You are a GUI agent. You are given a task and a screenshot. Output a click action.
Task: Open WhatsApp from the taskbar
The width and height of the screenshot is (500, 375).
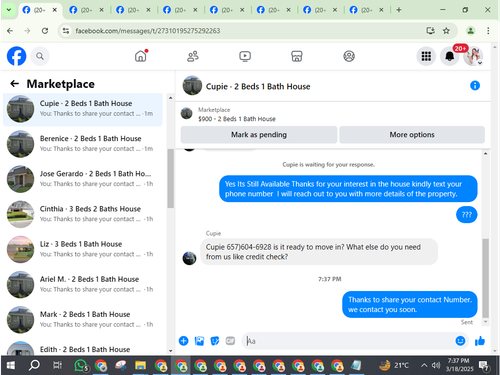[81, 365]
